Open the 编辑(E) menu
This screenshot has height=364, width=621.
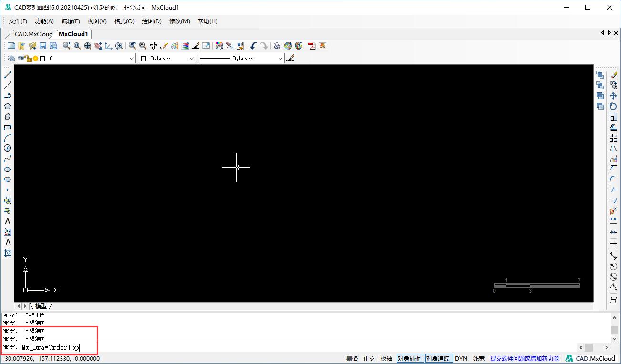click(x=71, y=21)
